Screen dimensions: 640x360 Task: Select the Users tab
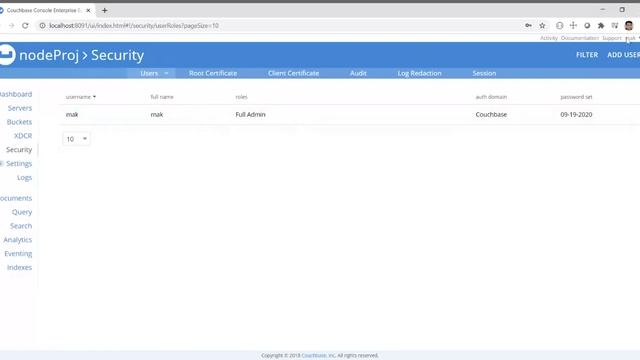coord(149,73)
